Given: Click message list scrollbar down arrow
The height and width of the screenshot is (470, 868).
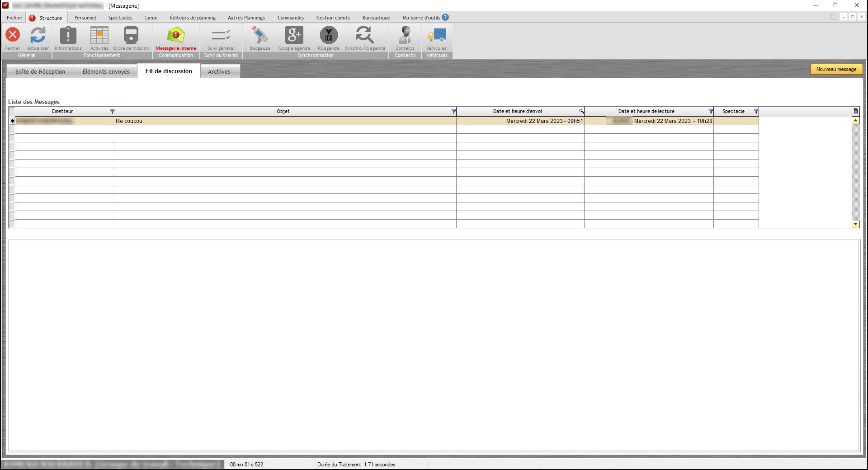Looking at the screenshot, I should [x=855, y=224].
